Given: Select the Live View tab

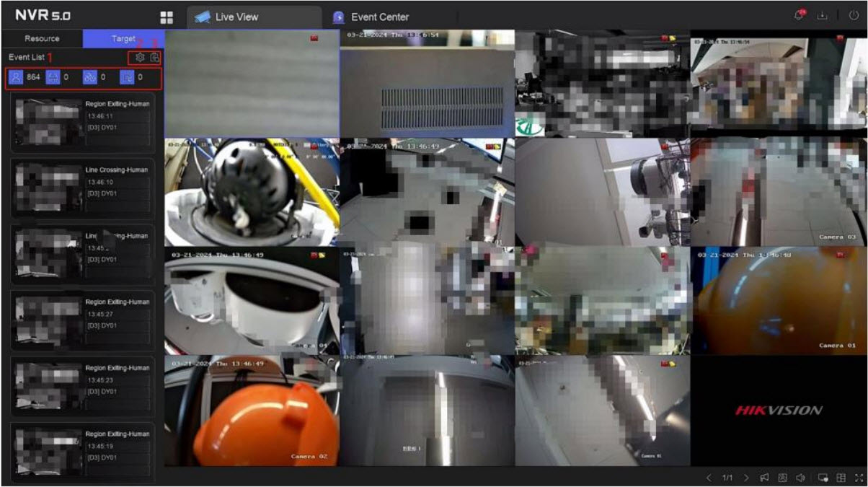Looking at the screenshot, I should coord(236,17).
